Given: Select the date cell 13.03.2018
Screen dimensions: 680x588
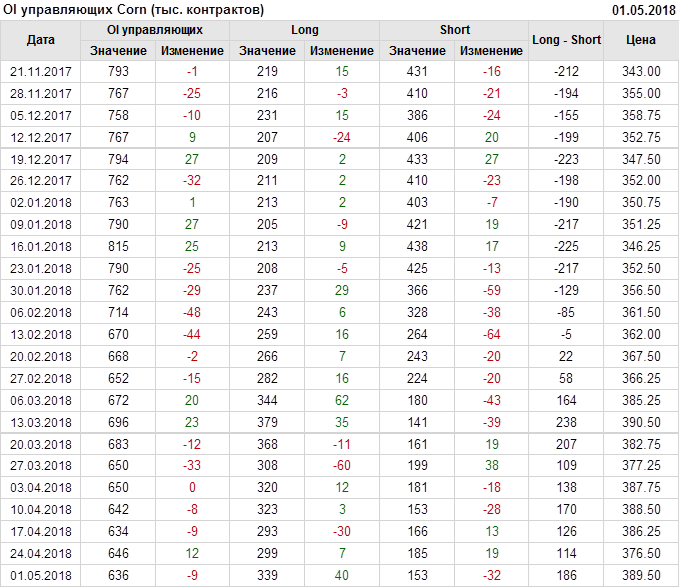Looking at the screenshot, I should [x=41, y=423].
